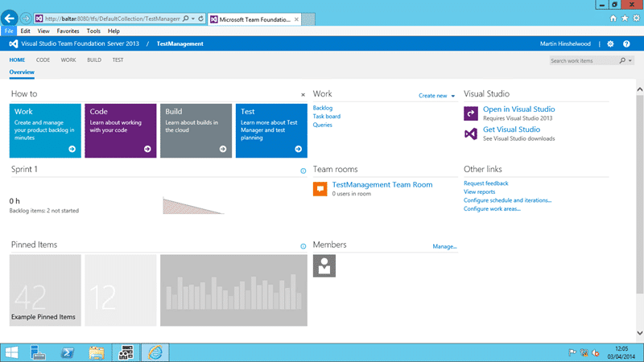Click the View reports link
Image resolution: width=644 pixels, height=362 pixels.
pyautogui.click(x=479, y=192)
